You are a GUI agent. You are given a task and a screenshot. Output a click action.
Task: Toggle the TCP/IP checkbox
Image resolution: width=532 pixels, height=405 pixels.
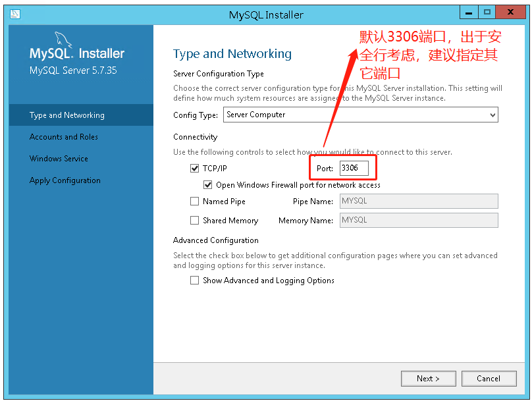194,169
